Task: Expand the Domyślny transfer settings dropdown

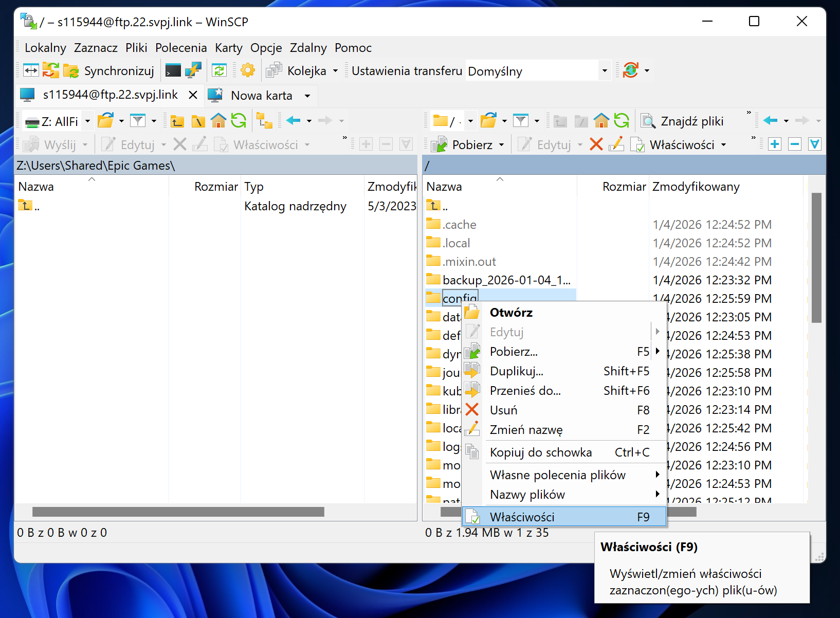Action: tap(605, 71)
